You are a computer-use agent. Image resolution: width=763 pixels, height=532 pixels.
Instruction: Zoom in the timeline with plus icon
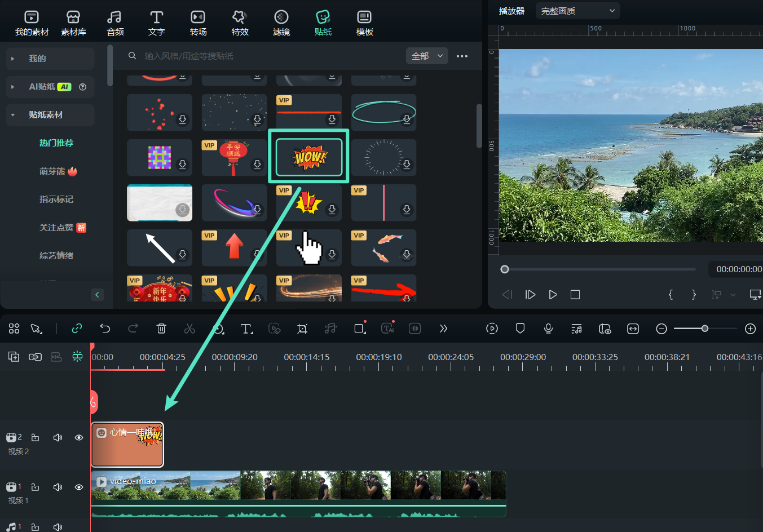pos(750,329)
